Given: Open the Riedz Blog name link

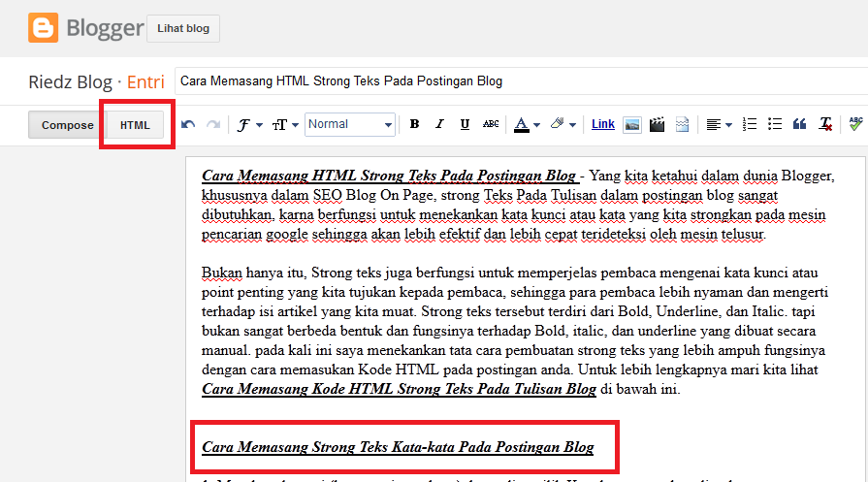Looking at the screenshot, I should 70,81.
